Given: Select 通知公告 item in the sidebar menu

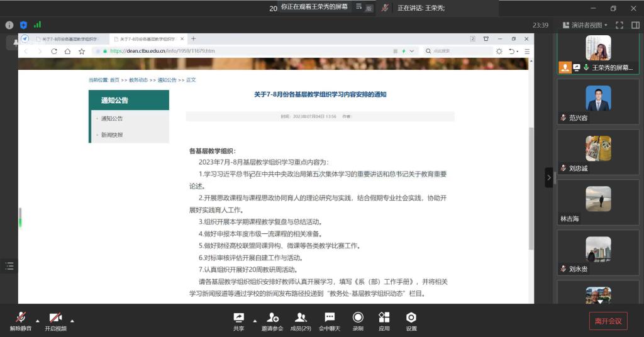Looking at the screenshot, I should (x=112, y=118).
